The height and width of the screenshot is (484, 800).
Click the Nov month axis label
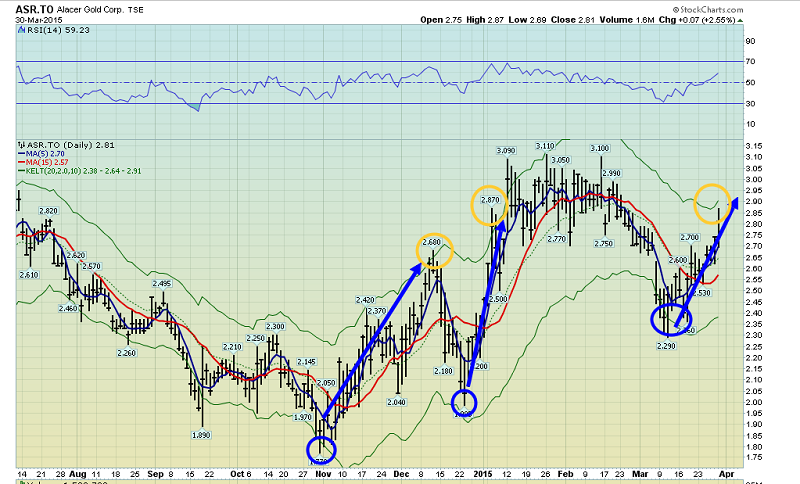(323, 474)
